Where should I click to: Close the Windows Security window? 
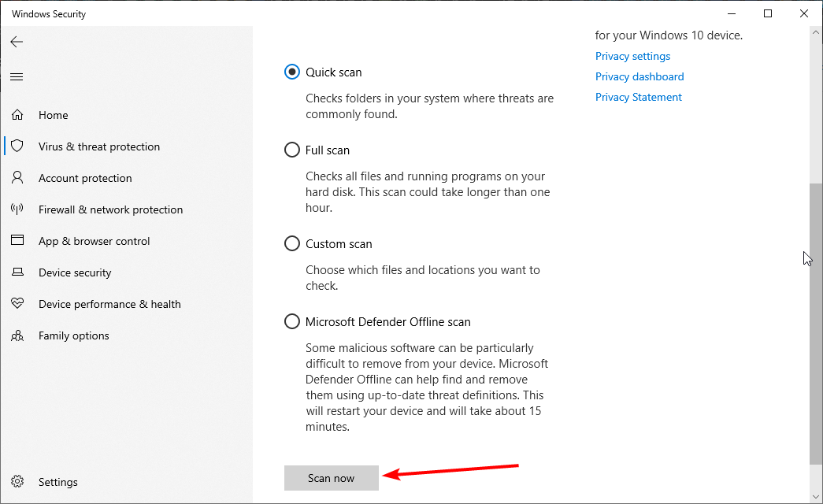point(803,13)
